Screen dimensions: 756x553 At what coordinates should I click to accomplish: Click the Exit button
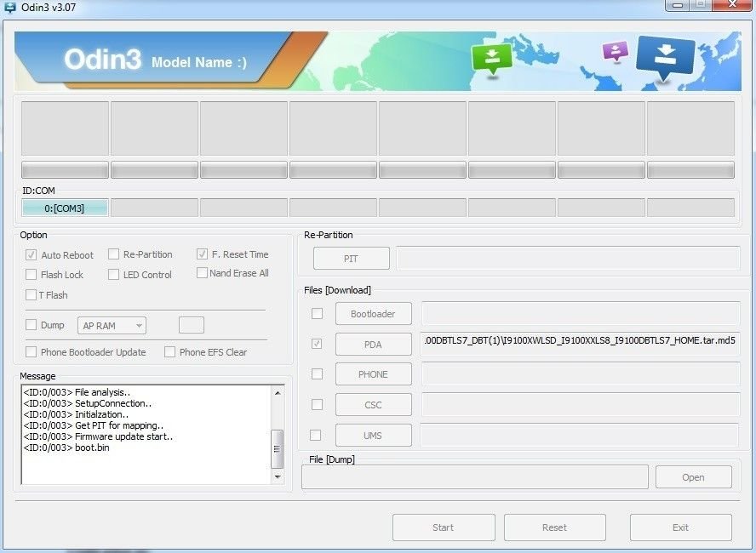point(680,527)
